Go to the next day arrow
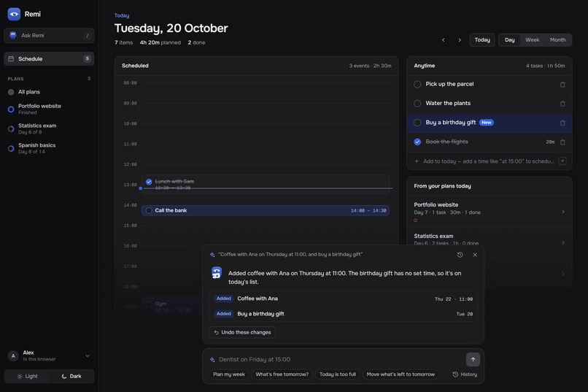Screen dimensions: 588x392 pos(460,39)
